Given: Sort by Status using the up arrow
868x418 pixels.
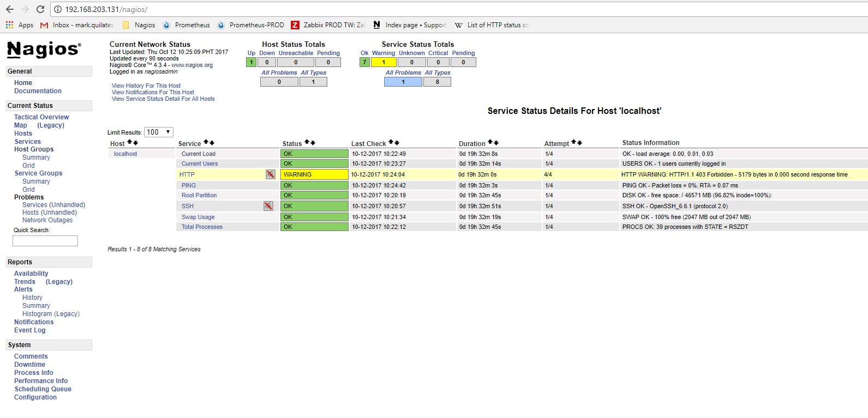Looking at the screenshot, I should pos(307,142).
